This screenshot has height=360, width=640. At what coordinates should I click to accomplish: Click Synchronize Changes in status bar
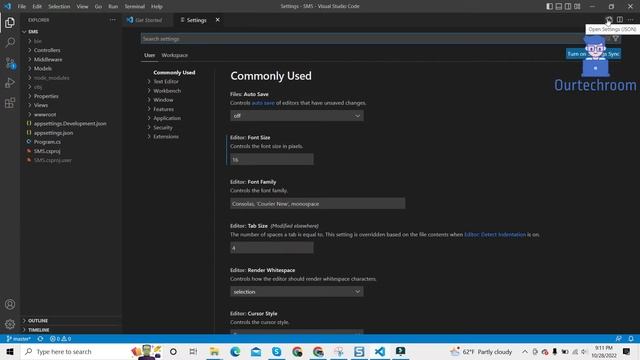pyautogui.click(x=40, y=339)
